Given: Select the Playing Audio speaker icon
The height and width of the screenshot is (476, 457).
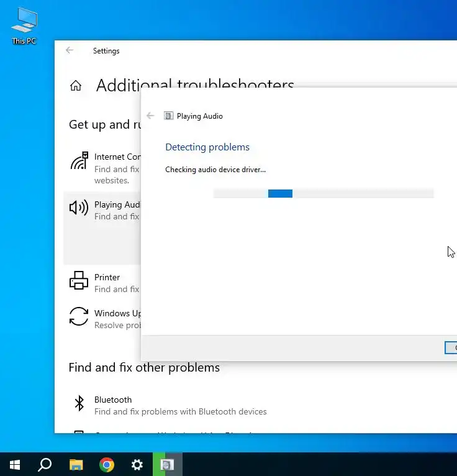Looking at the screenshot, I should (79, 208).
